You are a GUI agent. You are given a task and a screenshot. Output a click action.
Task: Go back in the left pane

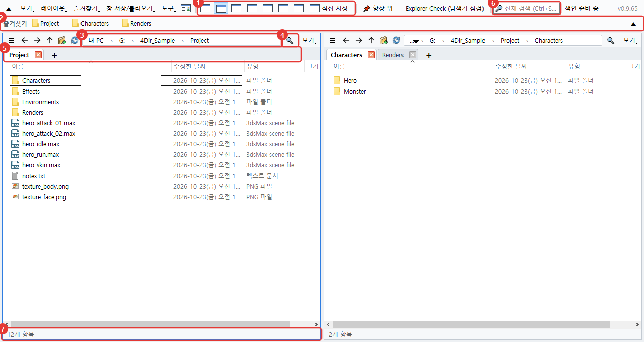(x=24, y=40)
